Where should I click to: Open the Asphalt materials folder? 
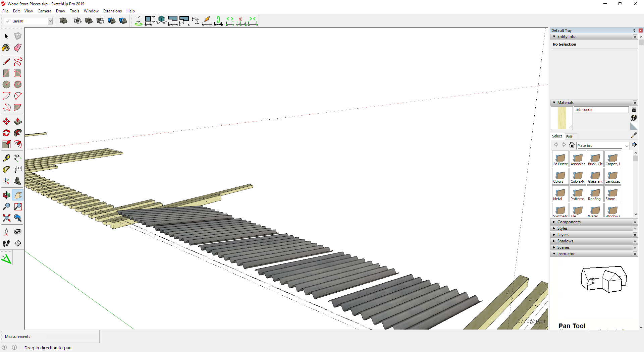tap(578, 159)
